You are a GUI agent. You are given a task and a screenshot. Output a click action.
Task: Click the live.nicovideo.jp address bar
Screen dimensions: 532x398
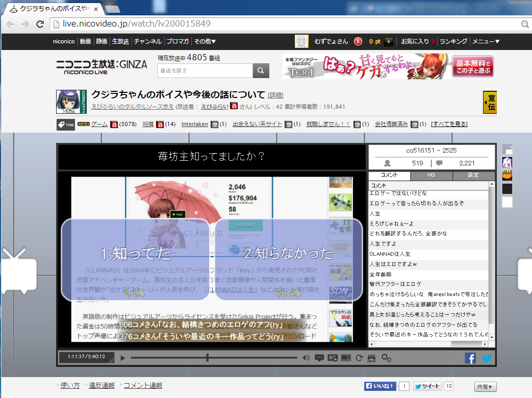point(285,24)
